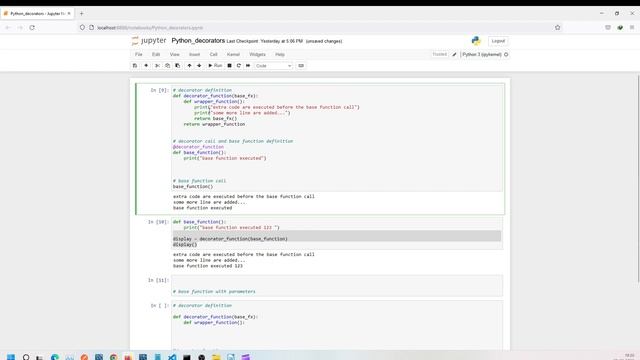Open the command palette keyboard icon
Viewport: 640px width, 360px height.
[x=301, y=66]
